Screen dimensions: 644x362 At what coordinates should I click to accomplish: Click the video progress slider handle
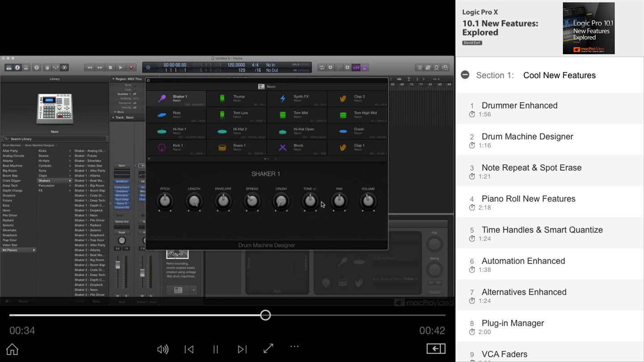click(265, 315)
